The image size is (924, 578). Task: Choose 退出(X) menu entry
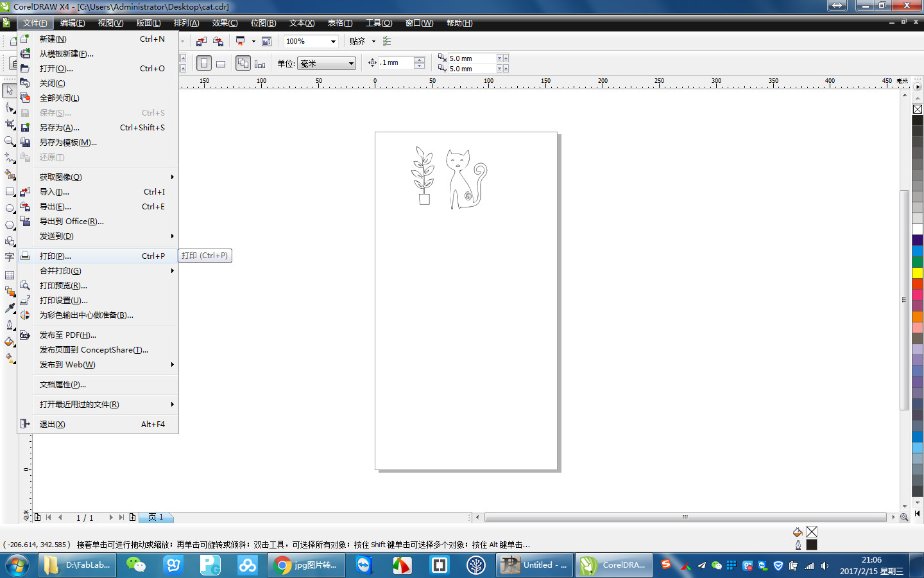(x=98, y=424)
